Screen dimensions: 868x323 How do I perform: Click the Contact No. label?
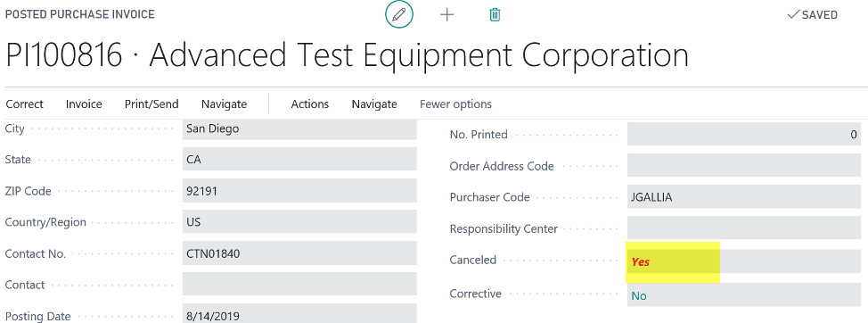(36, 253)
